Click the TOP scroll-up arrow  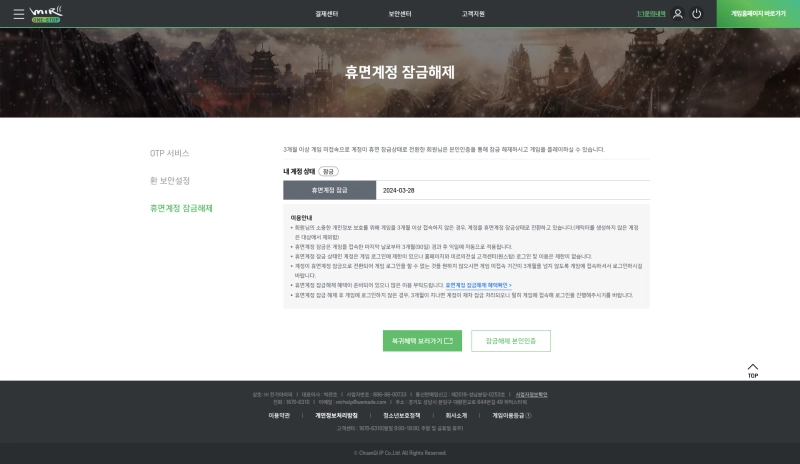click(753, 369)
